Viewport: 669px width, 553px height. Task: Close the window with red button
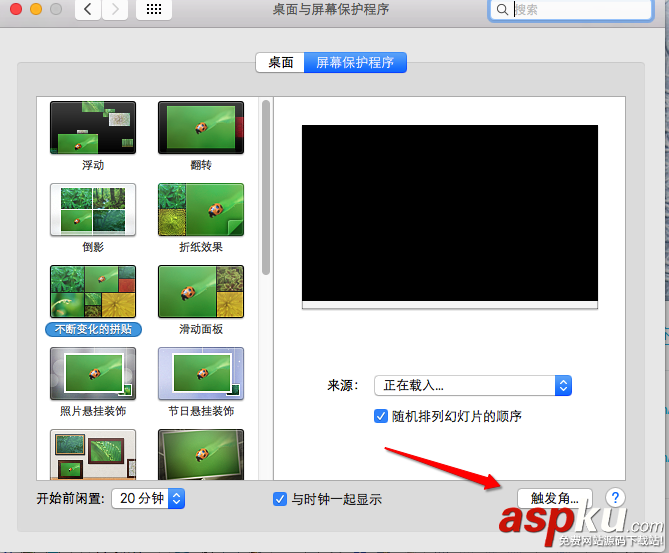tap(16, 9)
